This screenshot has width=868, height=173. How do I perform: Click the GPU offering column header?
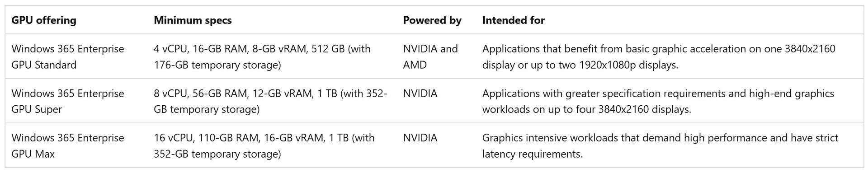click(x=44, y=20)
